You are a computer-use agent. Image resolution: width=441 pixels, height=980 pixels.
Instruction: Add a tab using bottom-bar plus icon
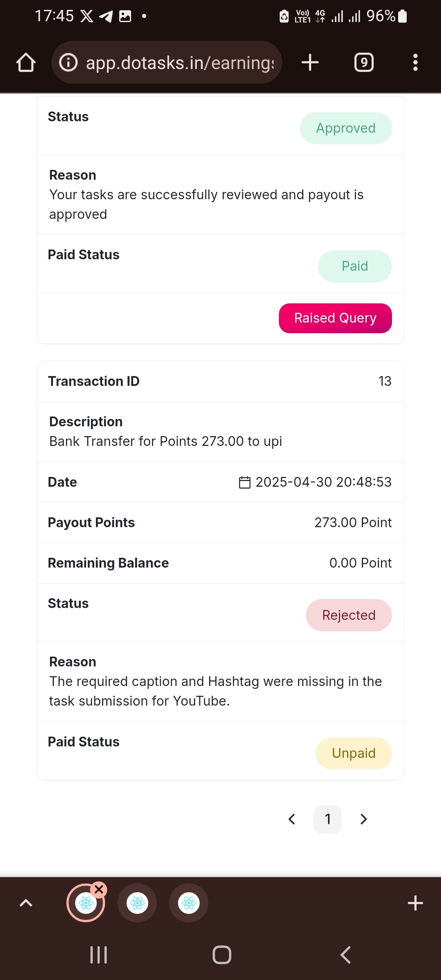[x=415, y=903]
